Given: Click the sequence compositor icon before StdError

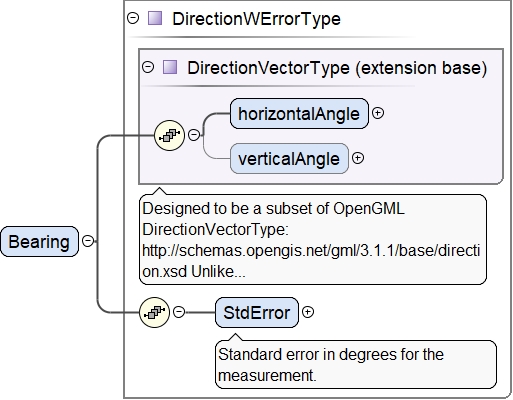Looking at the screenshot, I should coord(154,312).
